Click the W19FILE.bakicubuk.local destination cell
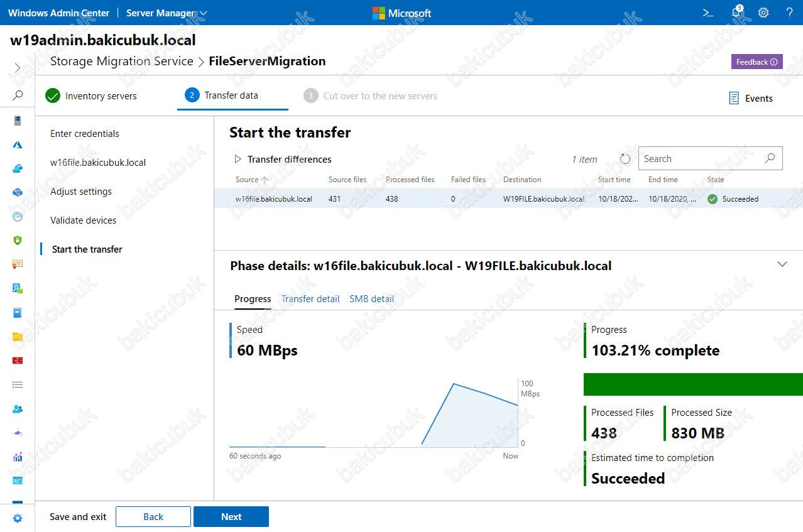The image size is (803, 532). pyautogui.click(x=544, y=199)
